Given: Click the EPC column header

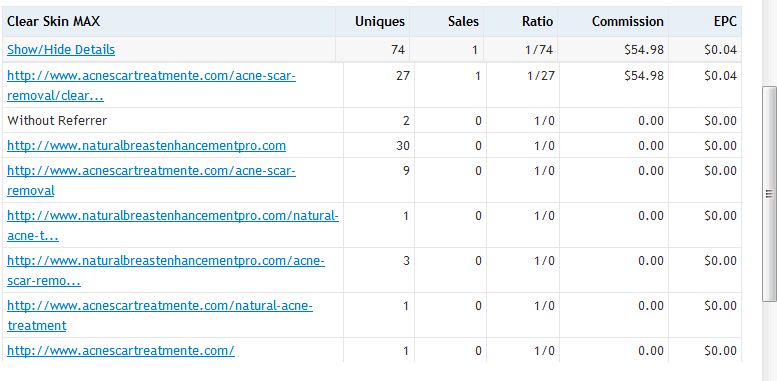Looking at the screenshot, I should coord(725,21).
